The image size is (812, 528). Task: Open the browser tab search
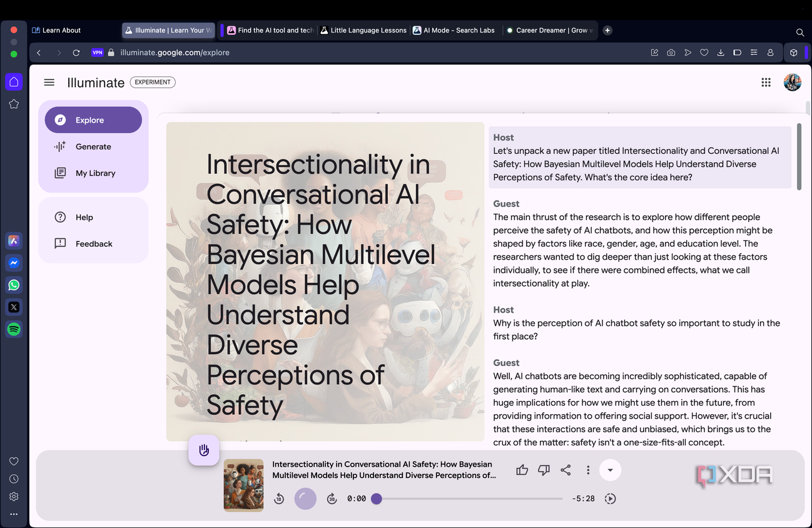[800, 32]
